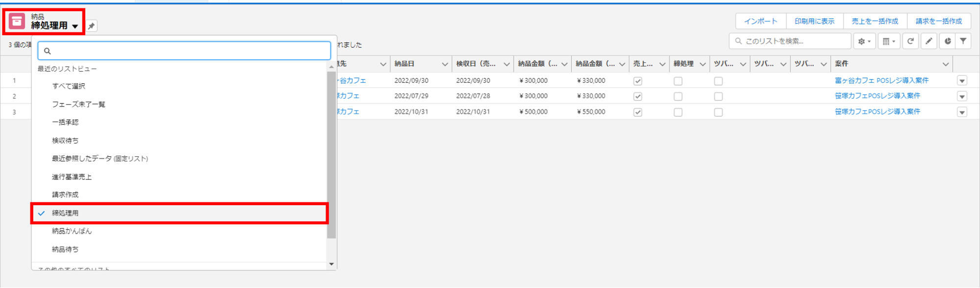Show charts panel icon
Image resolution: width=980 pixels, height=288 pixels.
pos(947,41)
